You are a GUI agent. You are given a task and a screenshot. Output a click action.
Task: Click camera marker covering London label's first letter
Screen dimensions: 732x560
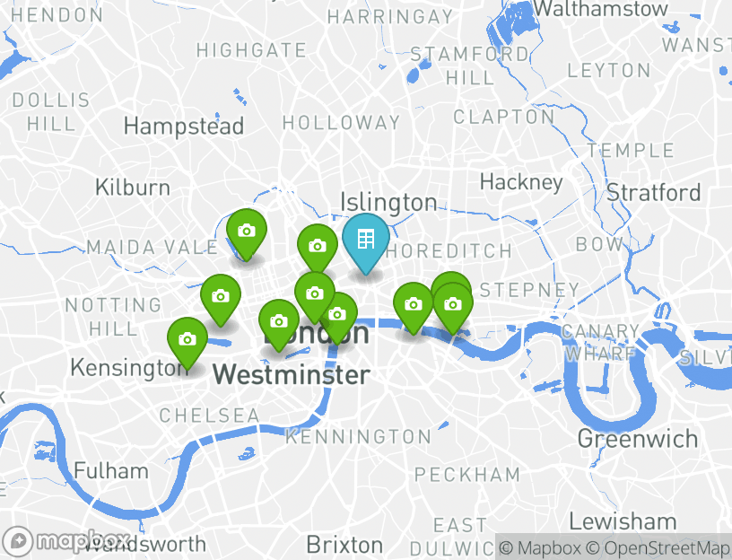[x=279, y=321]
